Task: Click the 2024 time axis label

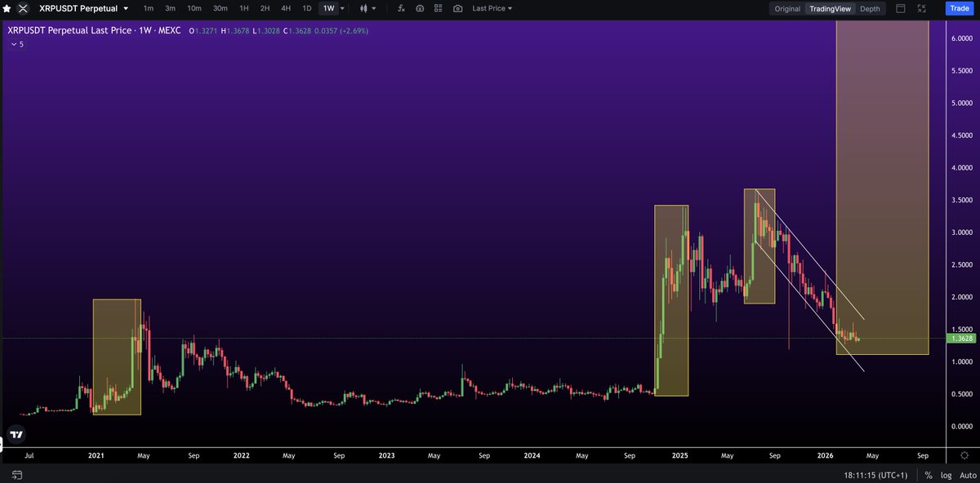Action: point(532,456)
